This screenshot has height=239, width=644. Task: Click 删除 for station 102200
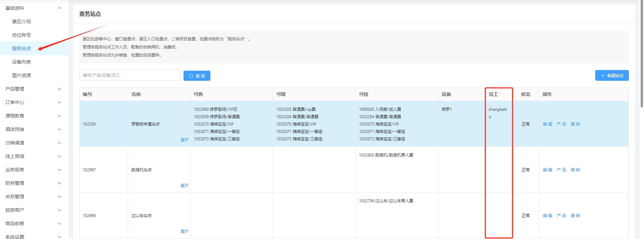pos(575,124)
